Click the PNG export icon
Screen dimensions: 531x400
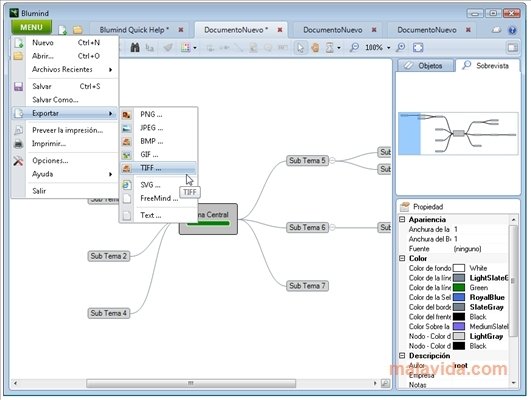pos(126,115)
